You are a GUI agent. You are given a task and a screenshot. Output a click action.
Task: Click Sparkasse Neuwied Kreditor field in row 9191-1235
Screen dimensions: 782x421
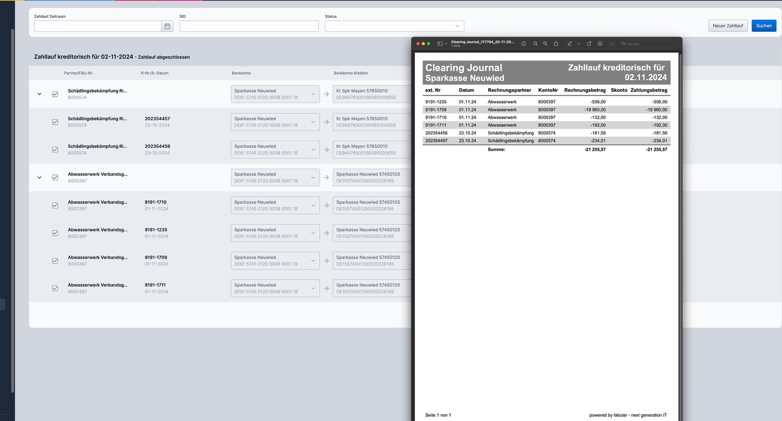tap(372, 233)
